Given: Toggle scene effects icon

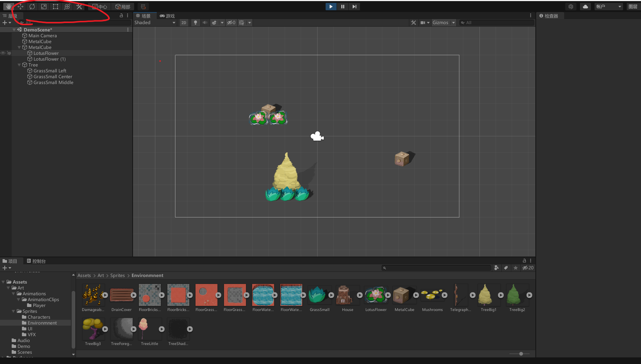Looking at the screenshot, I should (x=215, y=23).
